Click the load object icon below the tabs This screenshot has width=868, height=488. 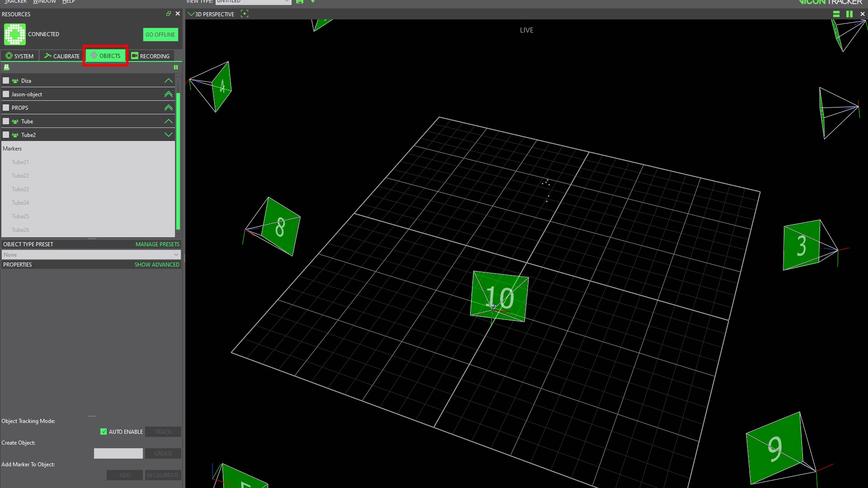coord(7,67)
